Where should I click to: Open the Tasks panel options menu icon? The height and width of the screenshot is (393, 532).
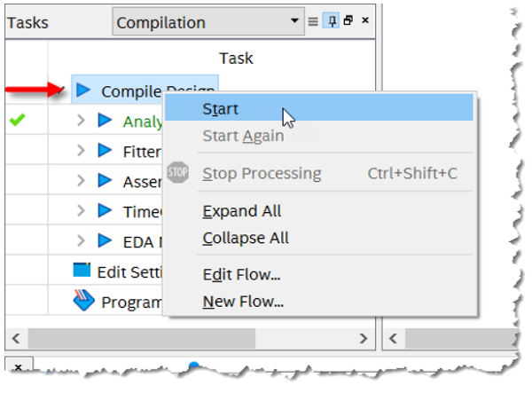pos(312,21)
